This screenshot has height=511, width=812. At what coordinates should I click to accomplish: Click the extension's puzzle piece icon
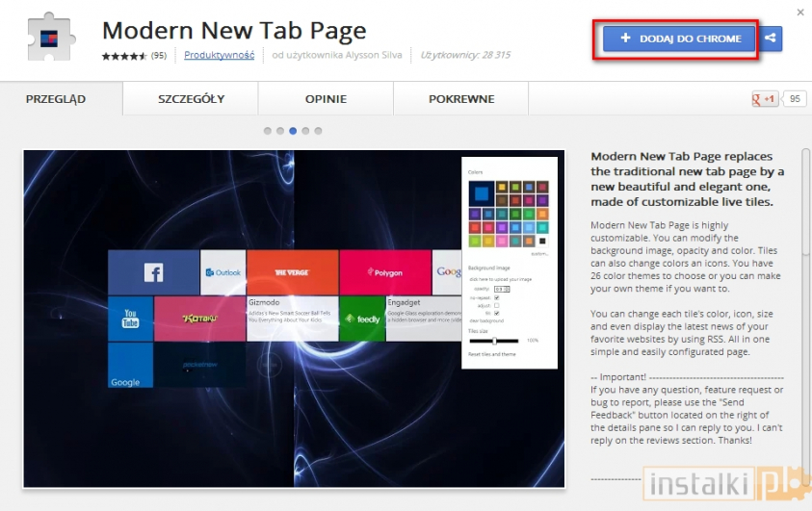pyautogui.click(x=48, y=38)
